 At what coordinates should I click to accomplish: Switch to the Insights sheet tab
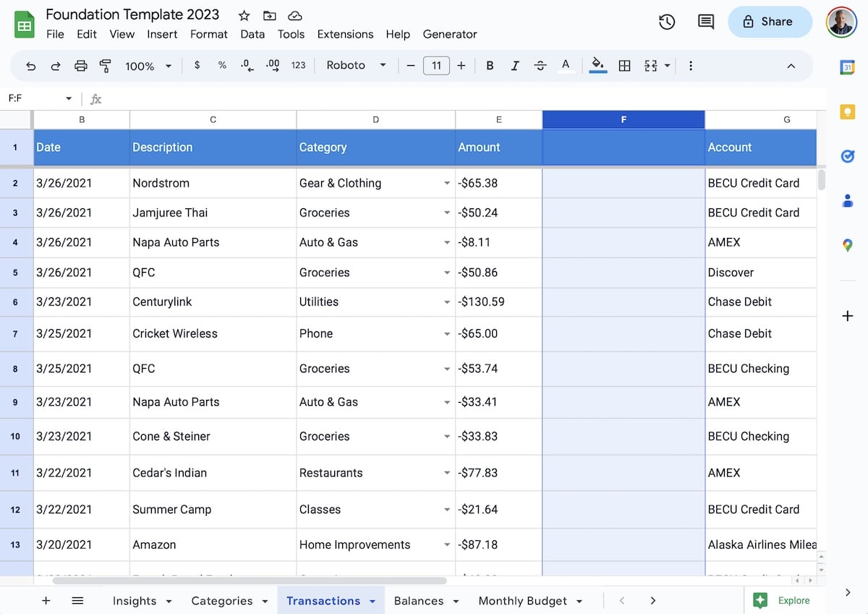click(x=135, y=600)
